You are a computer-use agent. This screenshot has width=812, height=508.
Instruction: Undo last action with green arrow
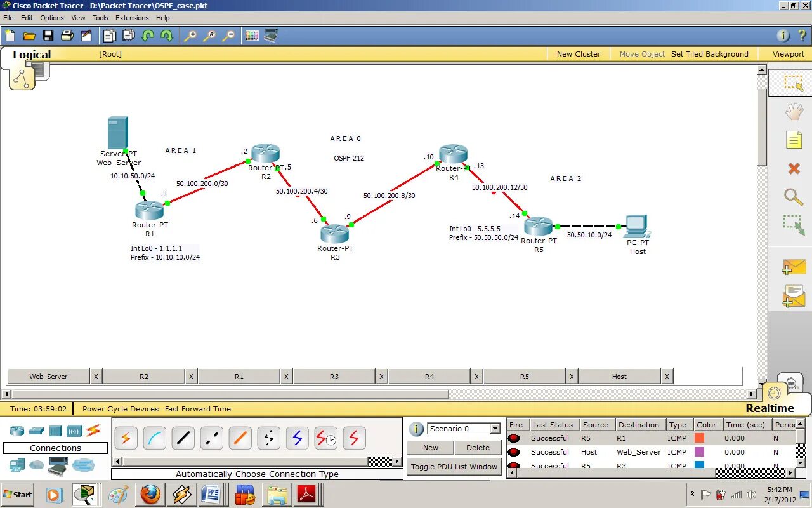coord(148,36)
